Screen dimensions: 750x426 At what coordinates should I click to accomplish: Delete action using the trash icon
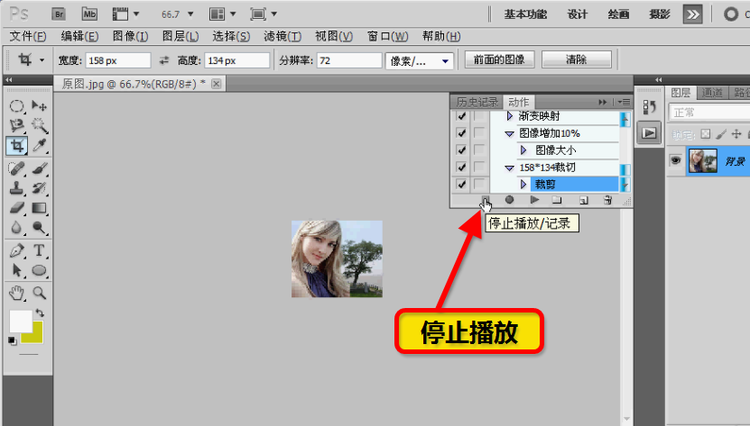(x=607, y=200)
